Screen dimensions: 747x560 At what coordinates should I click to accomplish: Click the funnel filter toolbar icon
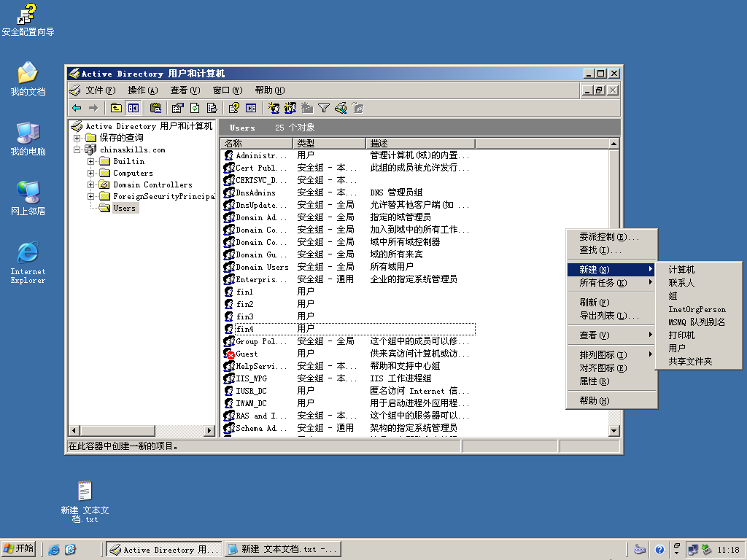click(324, 108)
